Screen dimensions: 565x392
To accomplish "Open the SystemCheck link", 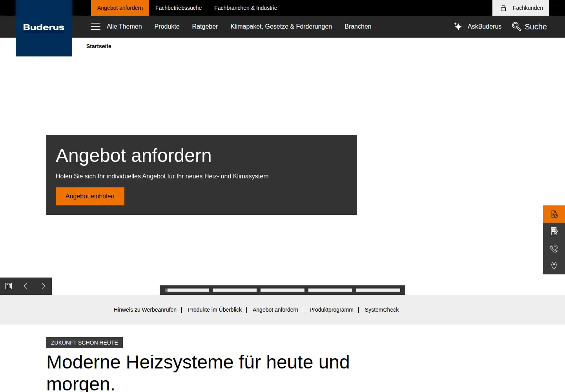I will 382,310.
